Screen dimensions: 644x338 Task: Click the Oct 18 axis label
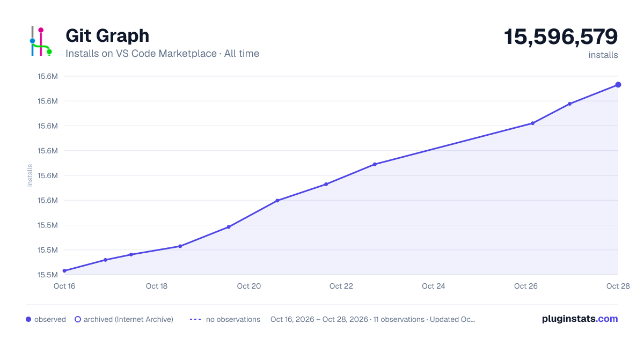pos(157,286)
